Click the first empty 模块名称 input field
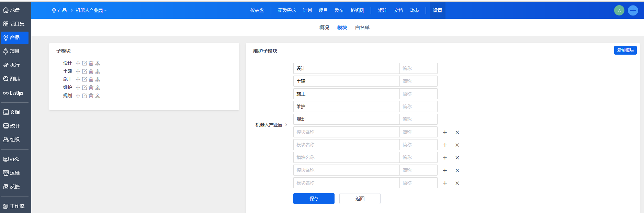 (346, 132)
